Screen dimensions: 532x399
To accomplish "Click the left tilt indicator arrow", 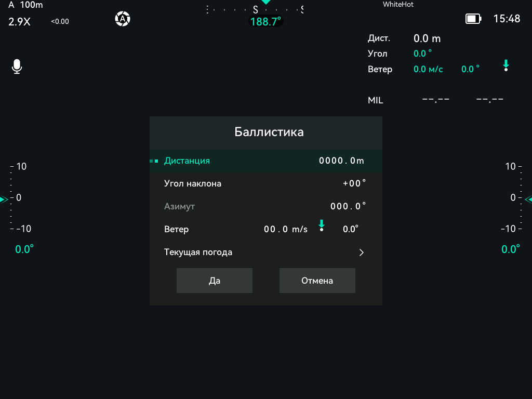I will [4, 199].
